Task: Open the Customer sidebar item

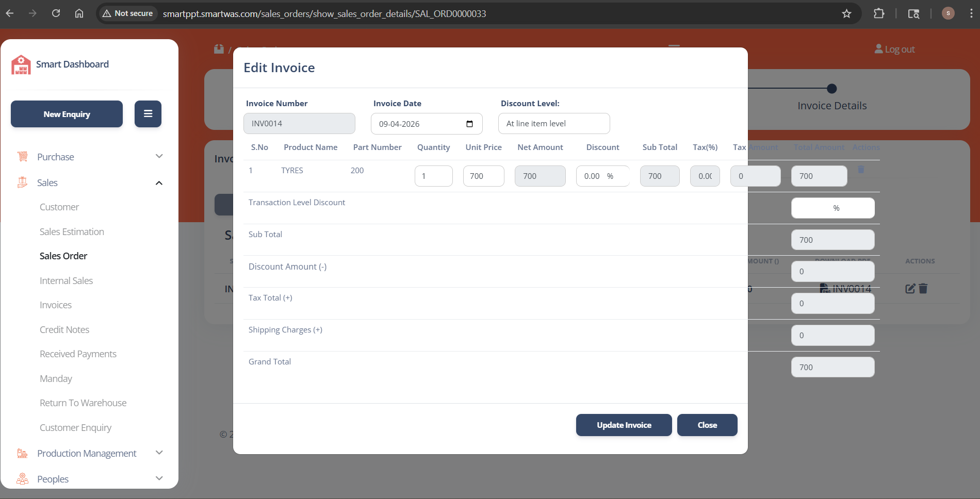Action: point(59,207)
